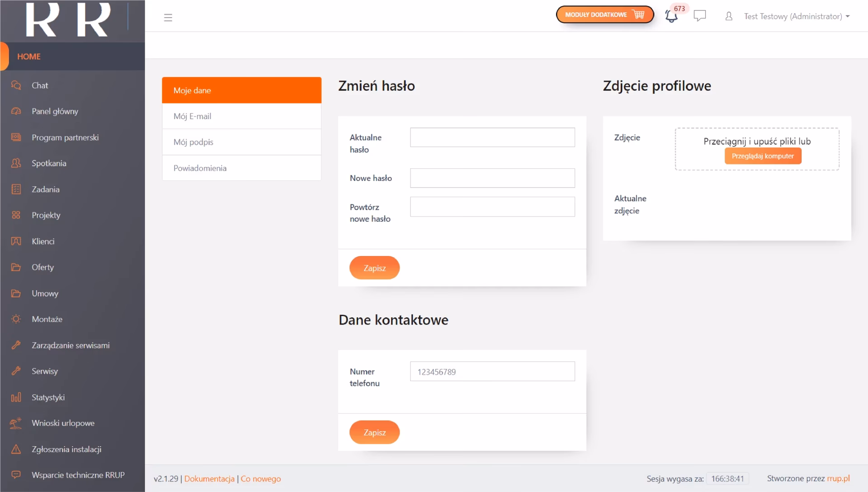Image resolution: width=868 pixels, height=492 pixels.
Task: Select the Montaże sun icon
Action: [x=16, y=319]
